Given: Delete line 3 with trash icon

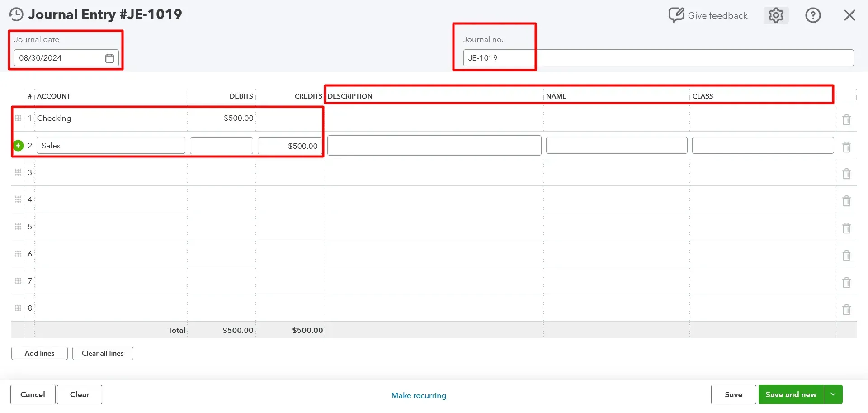Looking at the screenshot, I should (x=846, y=174).
